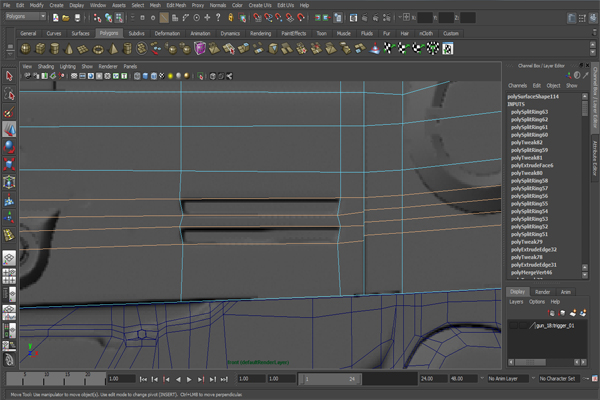Screen dimensions: 600x400
Task: Select polySplitRing63 input node
Action: 529,112
